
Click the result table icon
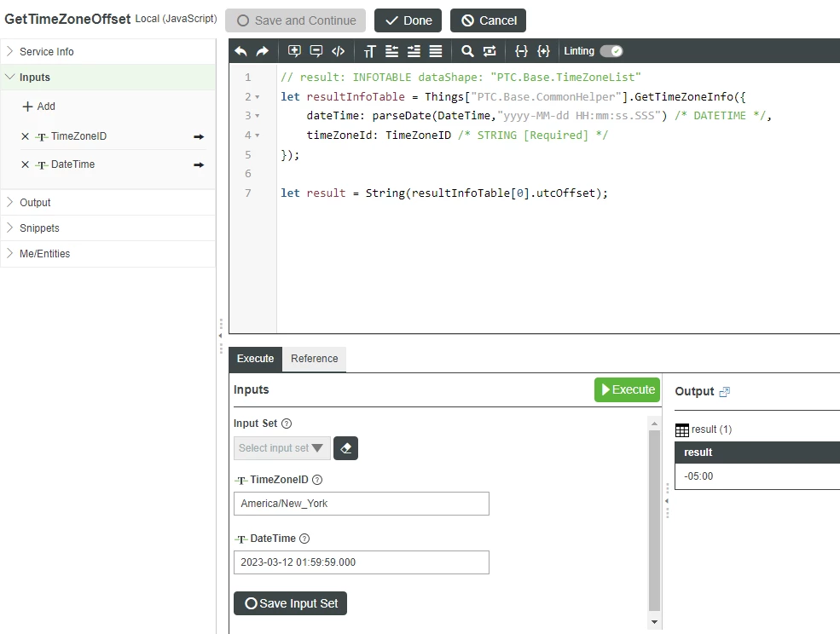(x=682, y=430)
